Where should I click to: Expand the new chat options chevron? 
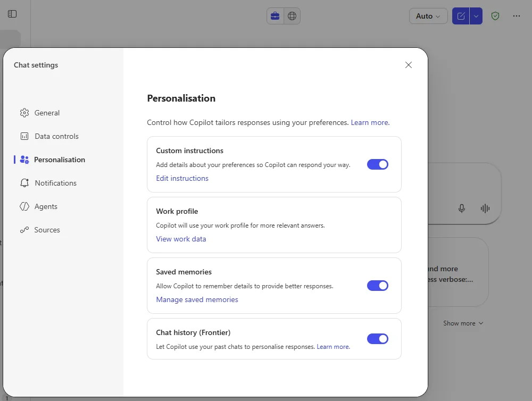tap(476, 16)
